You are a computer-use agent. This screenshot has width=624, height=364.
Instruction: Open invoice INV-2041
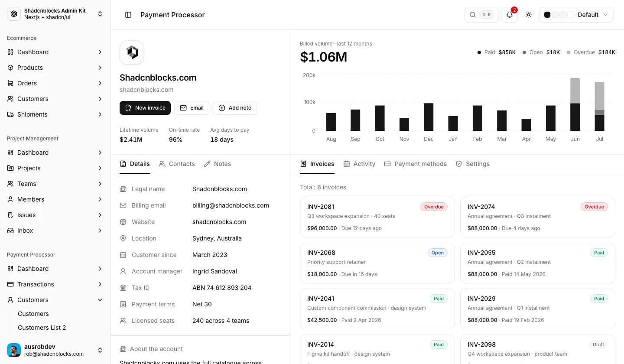click(377, 309)
